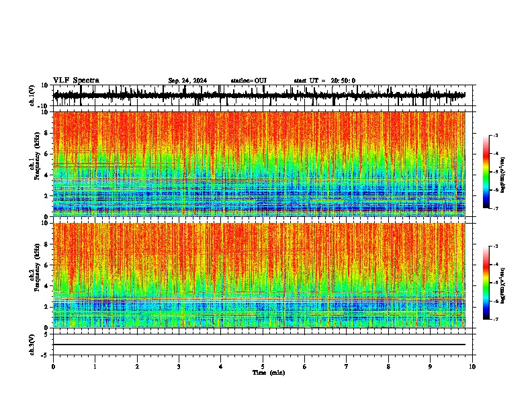Click the 'VLF Spectra' title text
The image size is (532, 411).
(x=76, y=81)
